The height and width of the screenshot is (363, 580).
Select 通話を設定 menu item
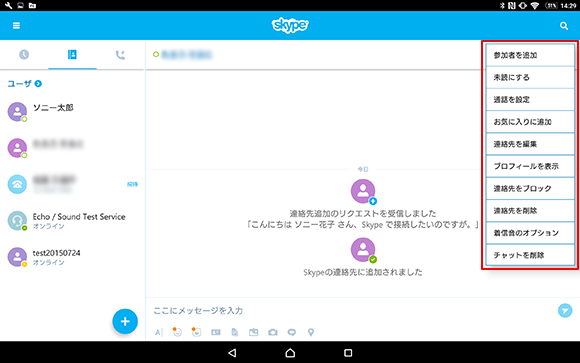click(x=530, y=100)
